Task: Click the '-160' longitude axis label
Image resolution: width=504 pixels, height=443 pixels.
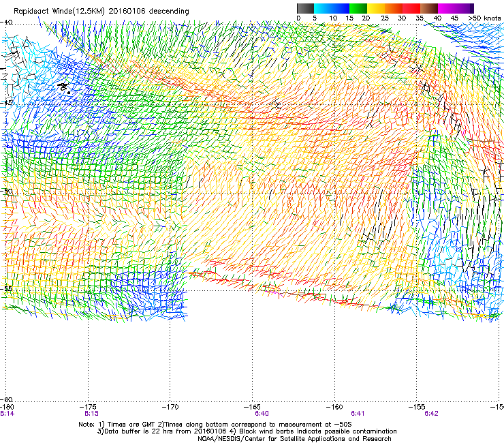Action: 334,407
